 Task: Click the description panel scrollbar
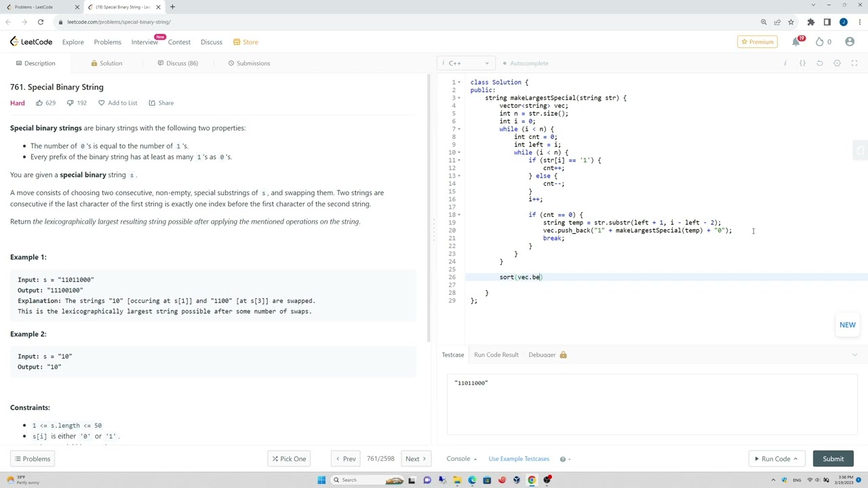point(429,207)
